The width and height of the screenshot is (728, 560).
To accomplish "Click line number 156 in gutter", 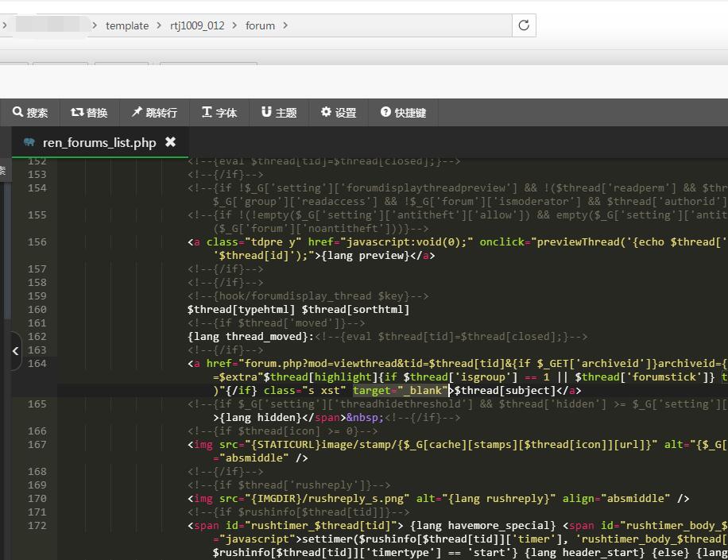I will (37, 242).
